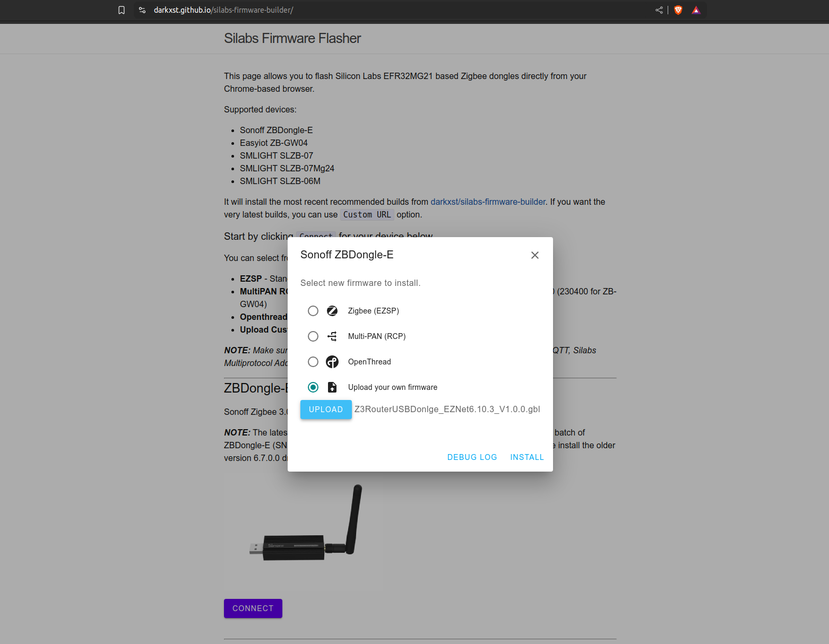The image size is (829, 644).
Task: Click the Silabs Firmware Flasher heading
Action: click(292, 38)
